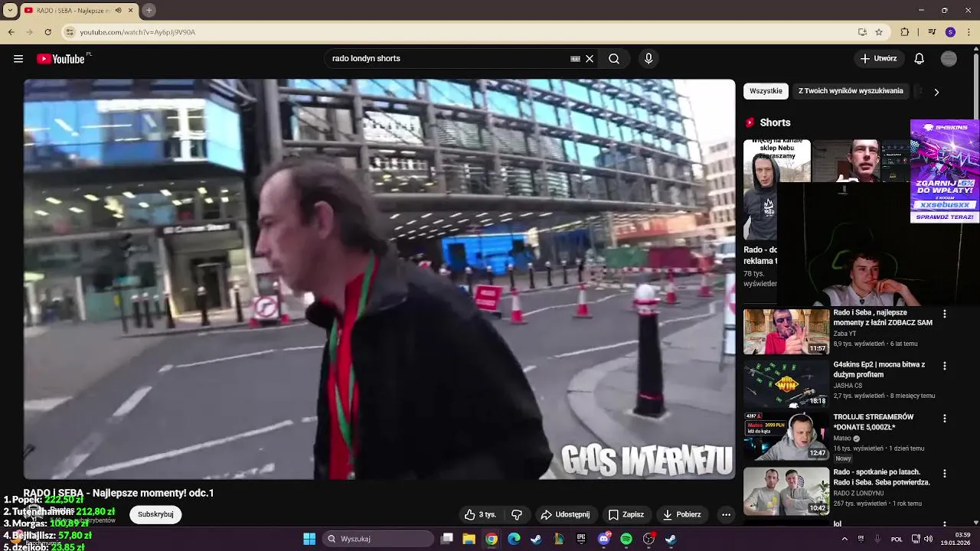Save video using Zapisz button
Image resolution: width=980 pixels, height=551 pixels.
626,514
